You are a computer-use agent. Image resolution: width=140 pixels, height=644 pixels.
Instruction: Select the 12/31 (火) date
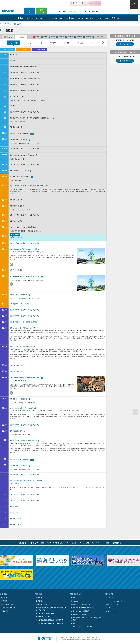coord(27,43)
